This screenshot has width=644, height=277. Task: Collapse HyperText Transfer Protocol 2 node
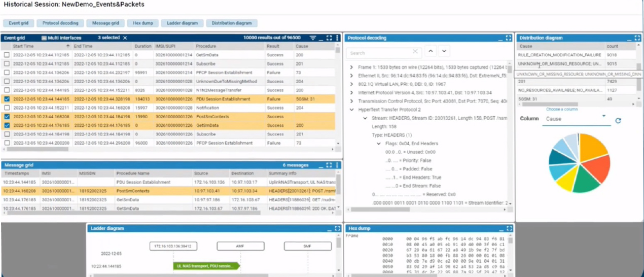click(351, 110)
